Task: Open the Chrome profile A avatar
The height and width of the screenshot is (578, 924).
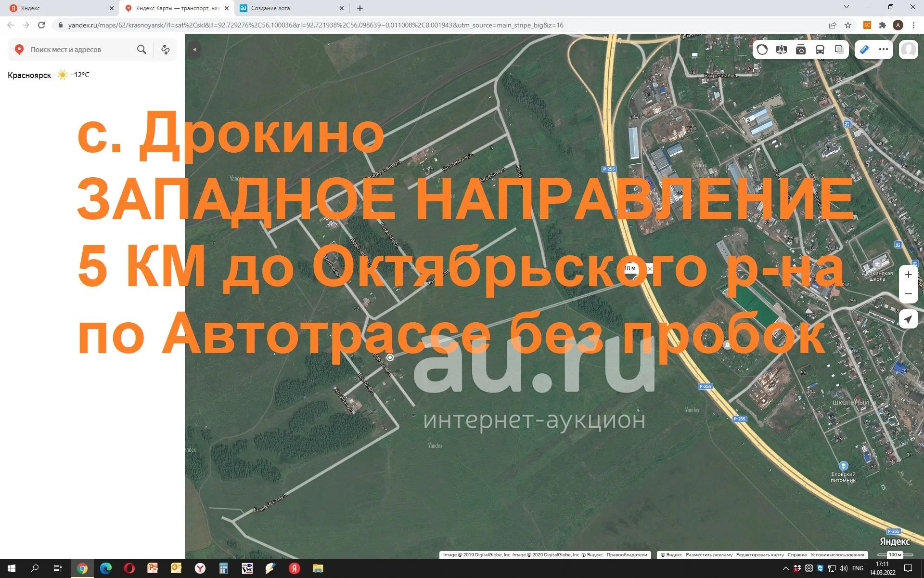Action: 898,25
